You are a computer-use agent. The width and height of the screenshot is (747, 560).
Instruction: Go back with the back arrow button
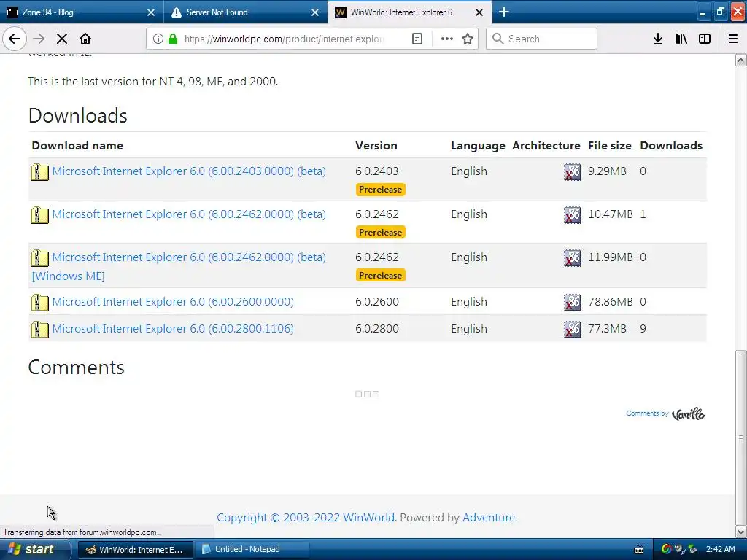[x=15, y=39]
